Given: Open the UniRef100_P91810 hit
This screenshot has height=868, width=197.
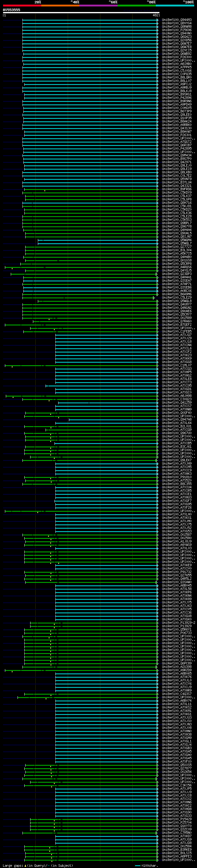Looking at the screenshot, I should 177,477.
